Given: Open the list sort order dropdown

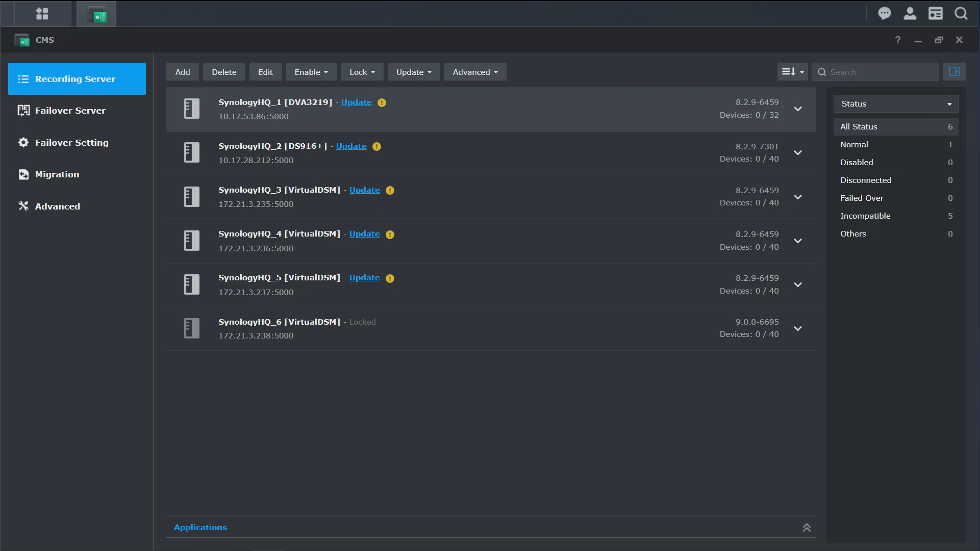Looking at the screenshot, I should coord(792,72).
